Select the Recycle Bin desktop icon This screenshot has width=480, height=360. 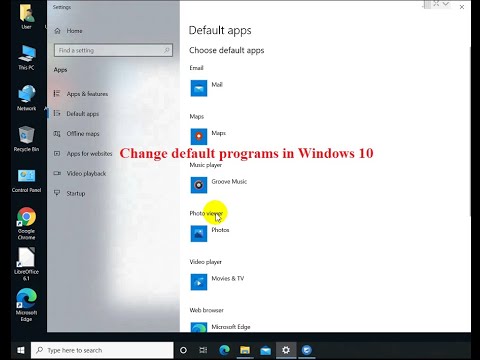[26, 139]
